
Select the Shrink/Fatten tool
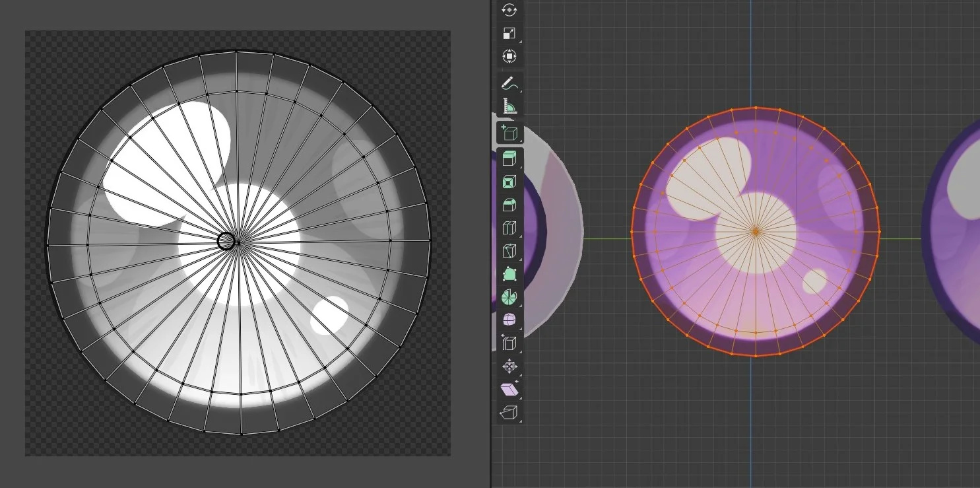click(x=508, y=366)
